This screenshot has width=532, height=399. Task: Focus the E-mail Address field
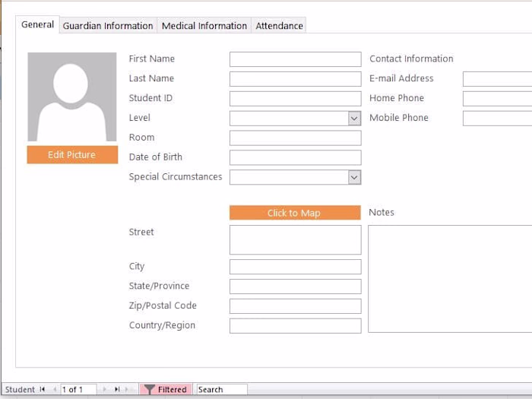(497, 79)
